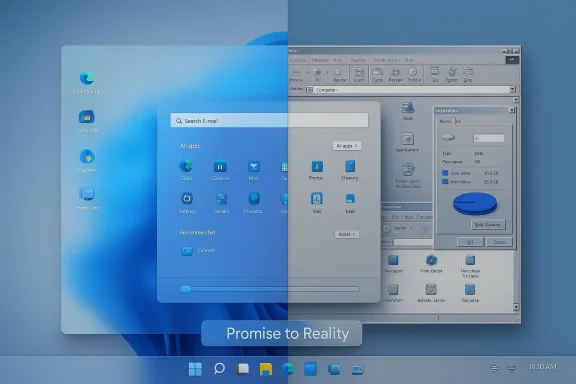Open the Mail envelope app in the top row
The height and width of the screenshot is (384, 576).
pos(253,166)
